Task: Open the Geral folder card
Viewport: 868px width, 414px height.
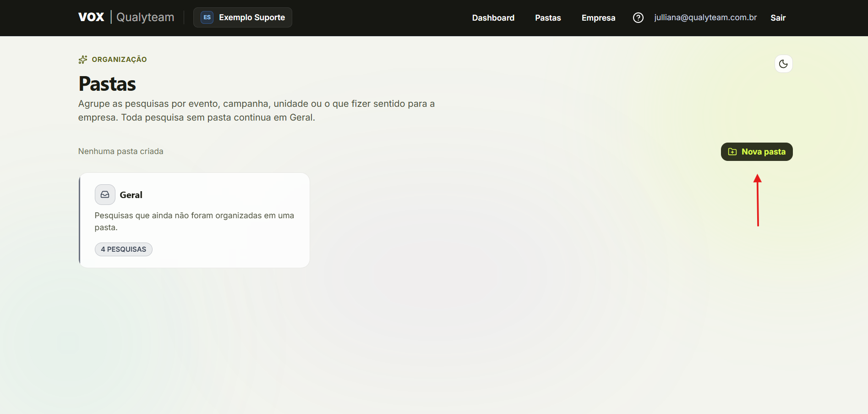Action: (194, 221)
